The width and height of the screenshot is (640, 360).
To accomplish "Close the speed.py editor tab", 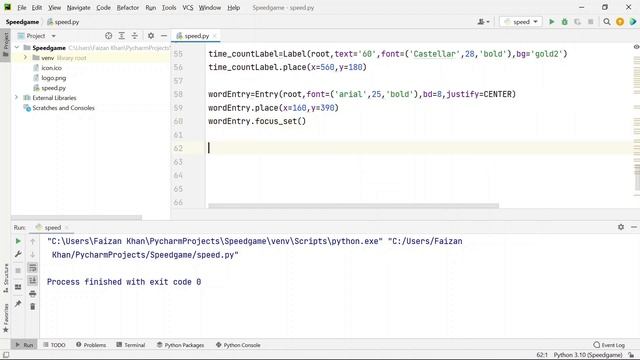I will (214, 36).
